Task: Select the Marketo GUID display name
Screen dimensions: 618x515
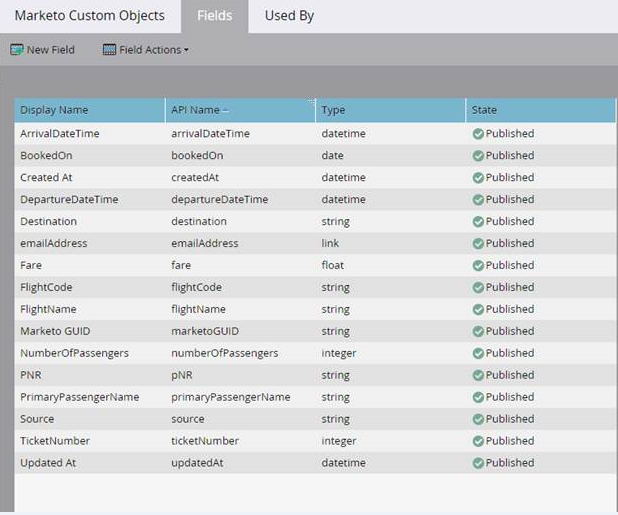Action: pos(55,331)
